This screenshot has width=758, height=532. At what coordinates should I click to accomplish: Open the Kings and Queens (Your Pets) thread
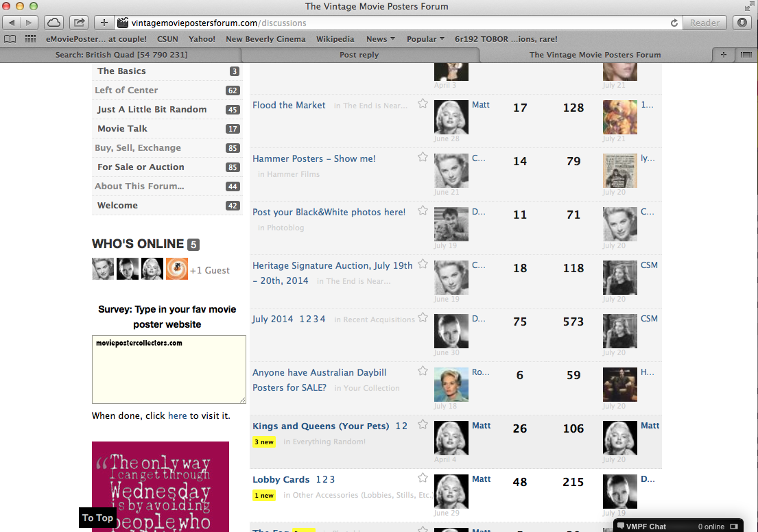pos(320,426)
